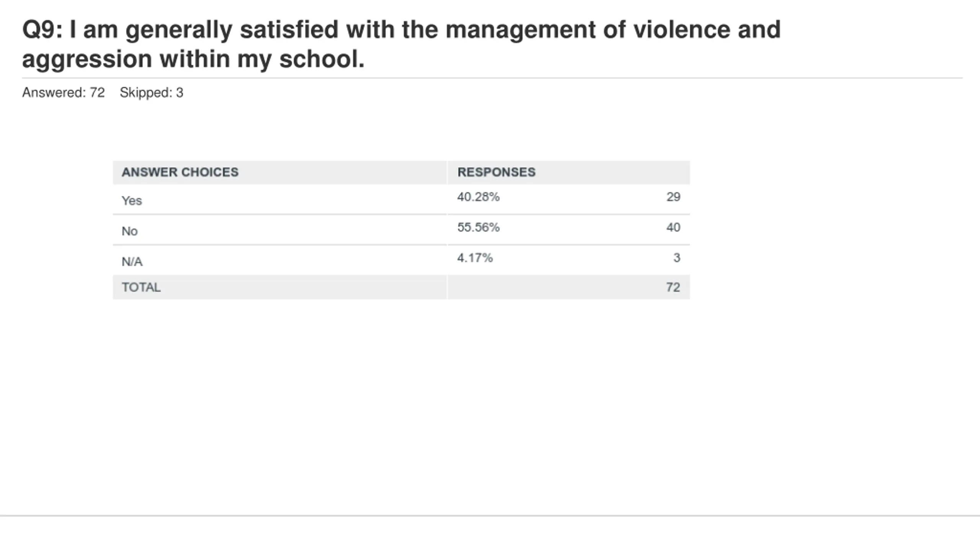Click the total count 72 in table

(x=673, y=287)
